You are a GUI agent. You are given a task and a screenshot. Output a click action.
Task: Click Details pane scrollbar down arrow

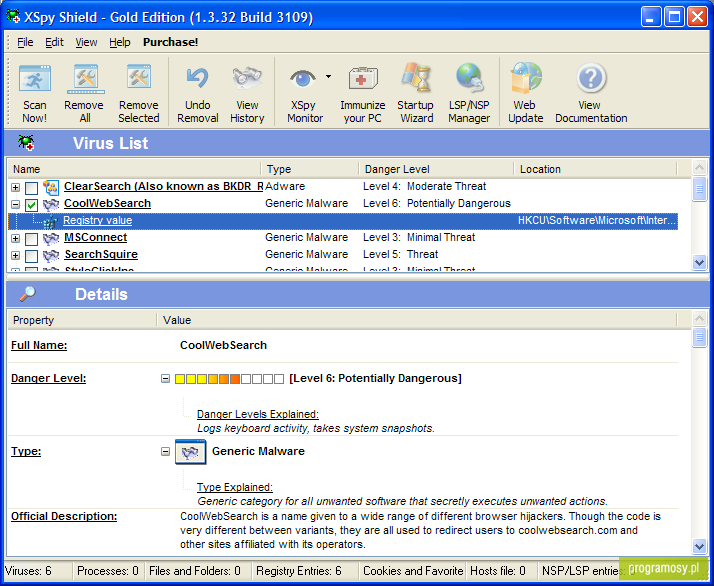point(699,546)
